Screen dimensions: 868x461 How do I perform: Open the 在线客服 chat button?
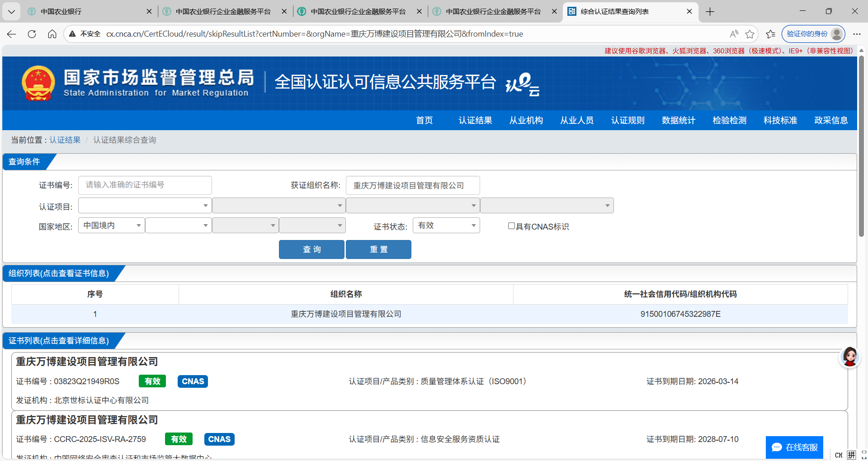794,447
